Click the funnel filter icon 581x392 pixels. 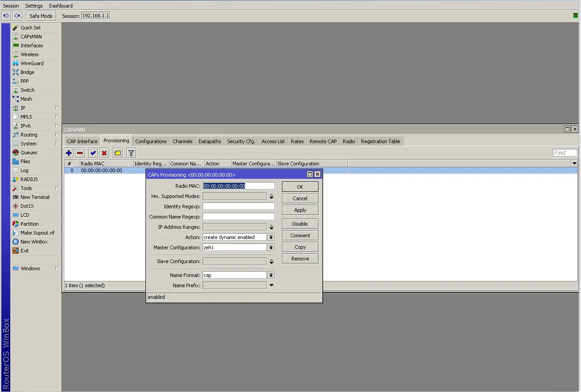[x=131, y=153]
